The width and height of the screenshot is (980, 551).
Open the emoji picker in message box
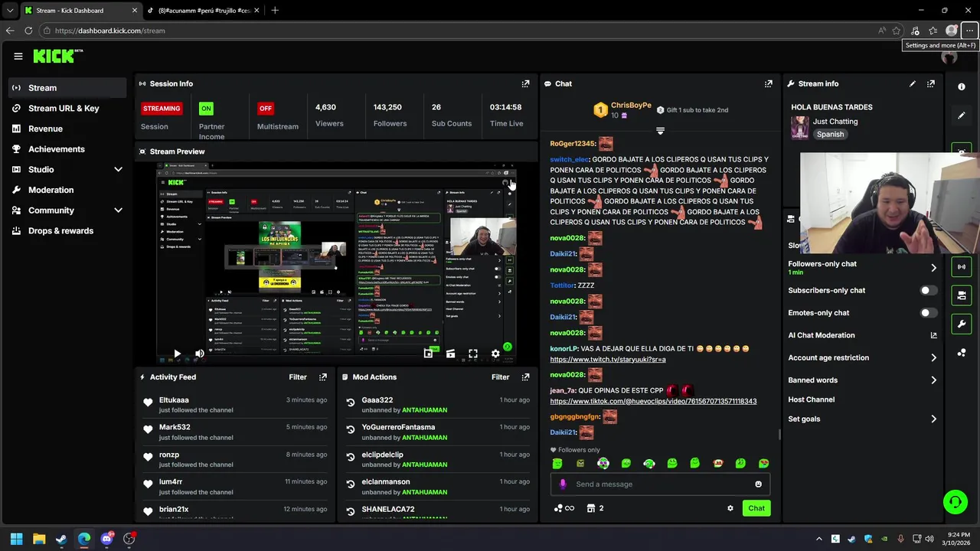(x=759, y=484)
